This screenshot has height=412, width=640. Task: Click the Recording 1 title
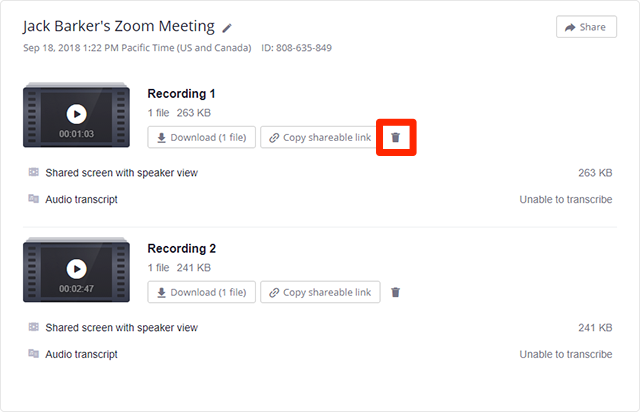click(x=181, y=94)
